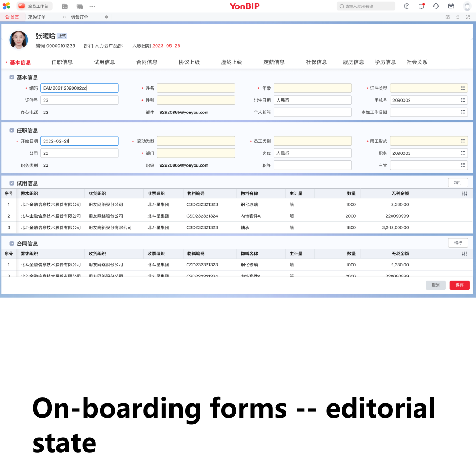Image resolution: width=476 pixels, height=459 pixels.
Task: Click the 编码 input field
Action: [x=79, y=88]
